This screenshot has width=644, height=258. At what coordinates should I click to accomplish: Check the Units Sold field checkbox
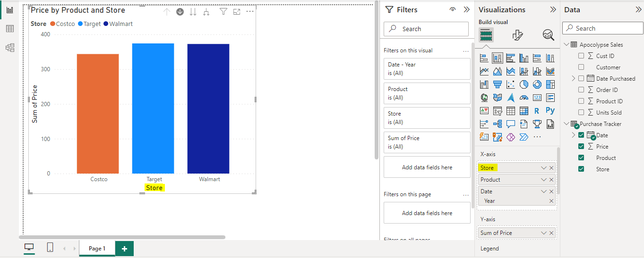pos(581,112)
